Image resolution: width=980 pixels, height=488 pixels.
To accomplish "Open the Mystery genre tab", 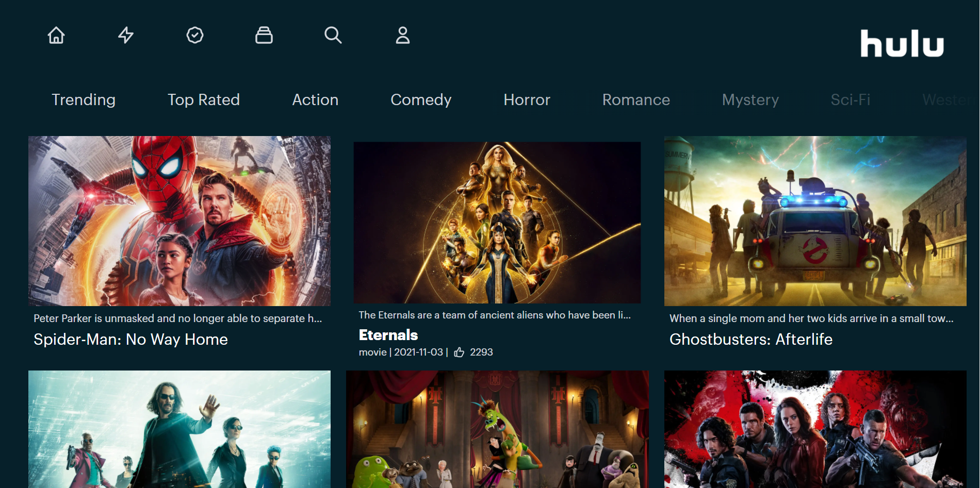I will [750, 100].
